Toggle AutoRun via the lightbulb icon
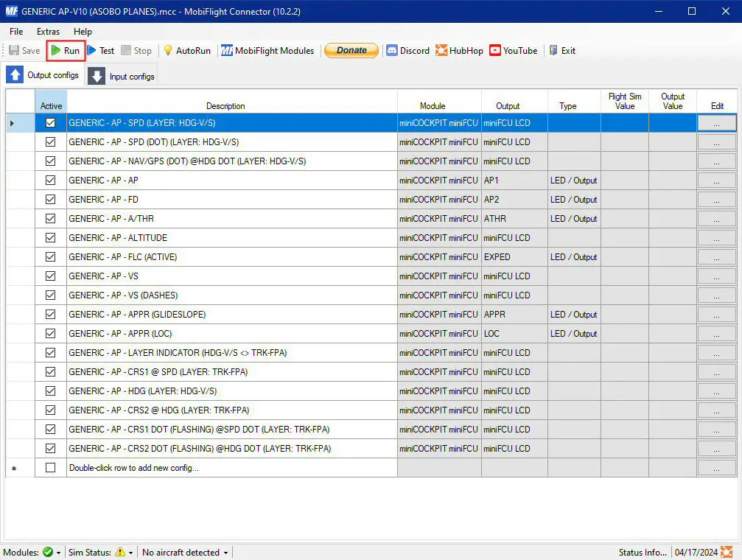Viewport: 742px width, 560px height. pos(168,50)
